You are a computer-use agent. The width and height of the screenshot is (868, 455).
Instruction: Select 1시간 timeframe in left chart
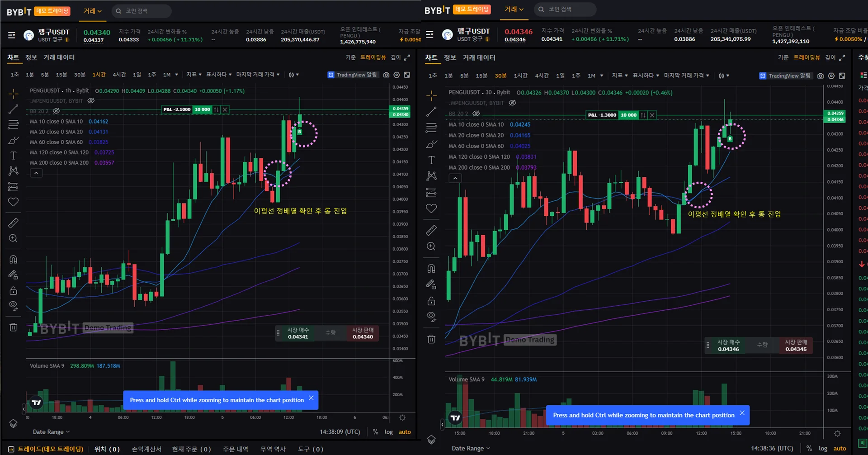click(x=99, y=74)
